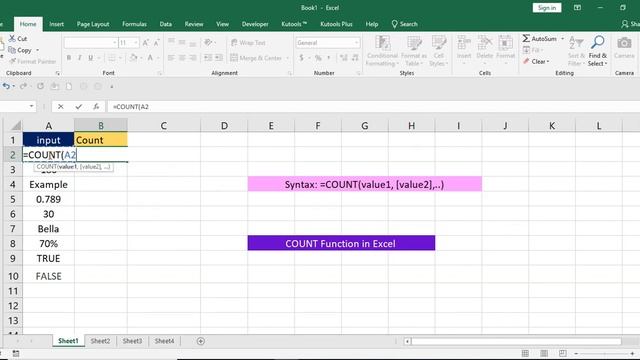The height and width of the screenshot is (360, 640).
Task: Open the Name Box dropdown arrow
Action: tap(31, 107)
